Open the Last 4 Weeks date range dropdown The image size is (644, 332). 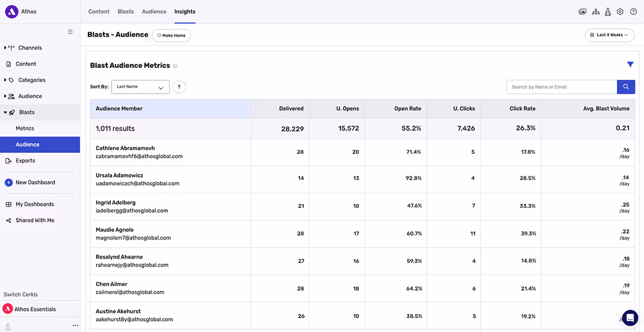click(609, 35)
